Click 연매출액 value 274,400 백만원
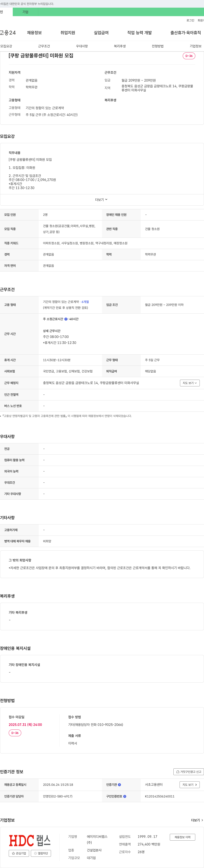 click(149, 844)
